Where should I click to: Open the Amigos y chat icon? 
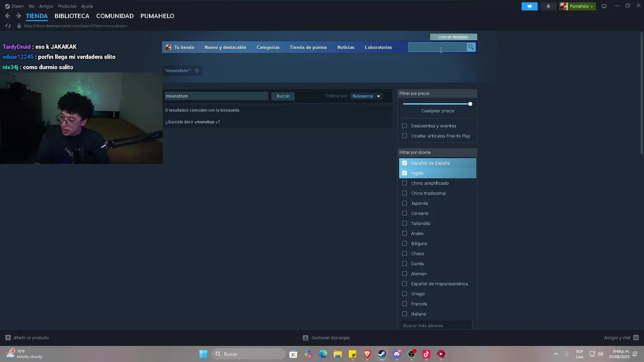coord(636,338)
